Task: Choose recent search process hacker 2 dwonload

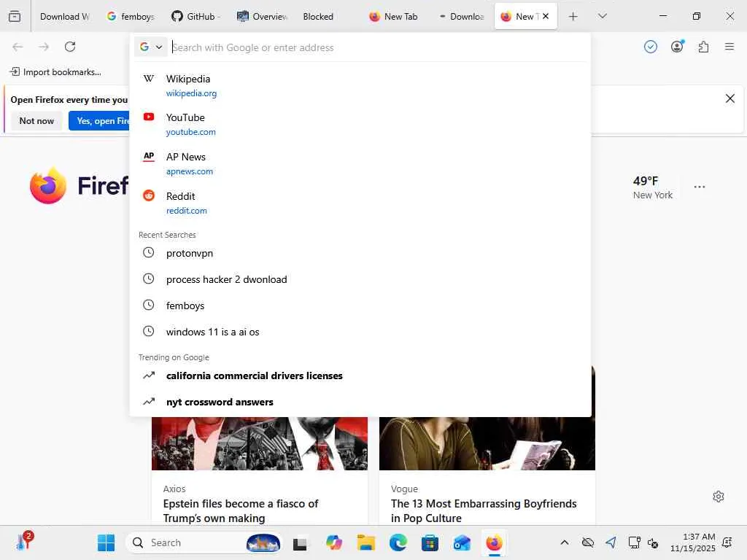Action: point(360,279)
